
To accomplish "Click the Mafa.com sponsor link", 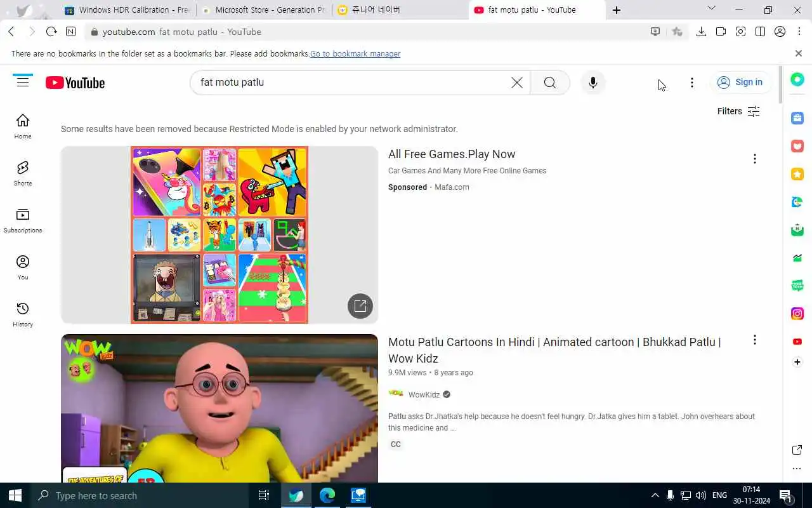I will point(452,187).
